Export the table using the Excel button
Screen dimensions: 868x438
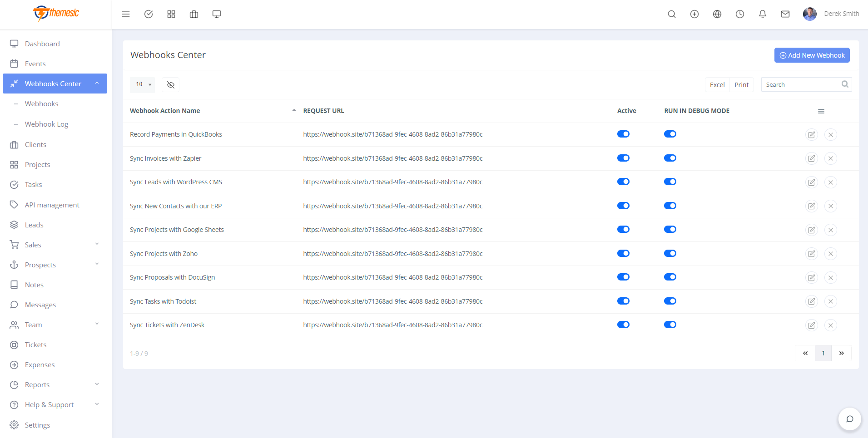click(717, 84)
